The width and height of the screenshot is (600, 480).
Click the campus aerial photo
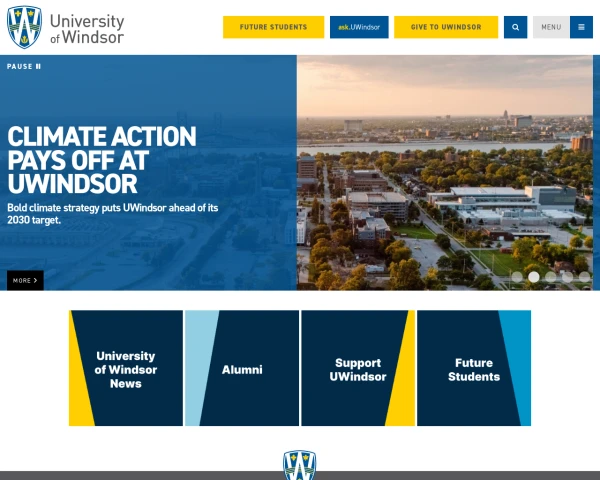pos(445,173)
